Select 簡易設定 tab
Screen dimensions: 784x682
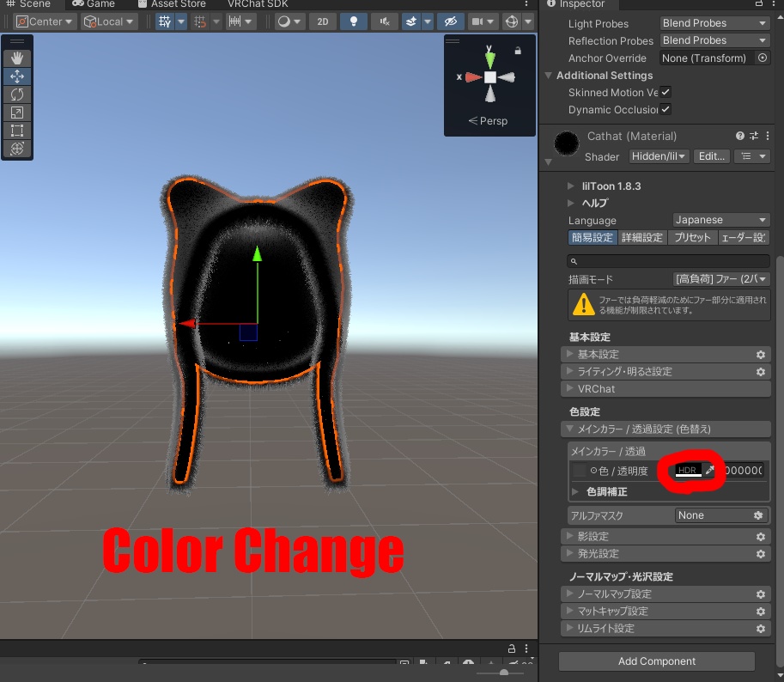tap(593, 238)
